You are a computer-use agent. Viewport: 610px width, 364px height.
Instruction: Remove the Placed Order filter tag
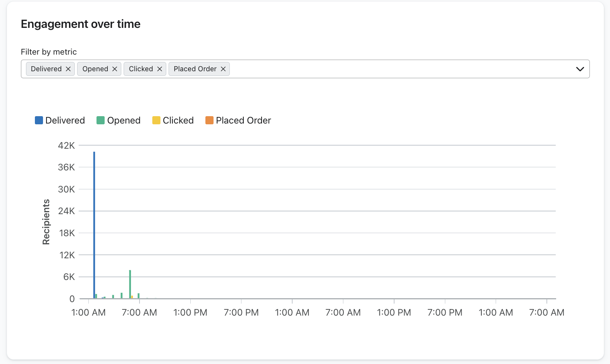pos(223,69)
